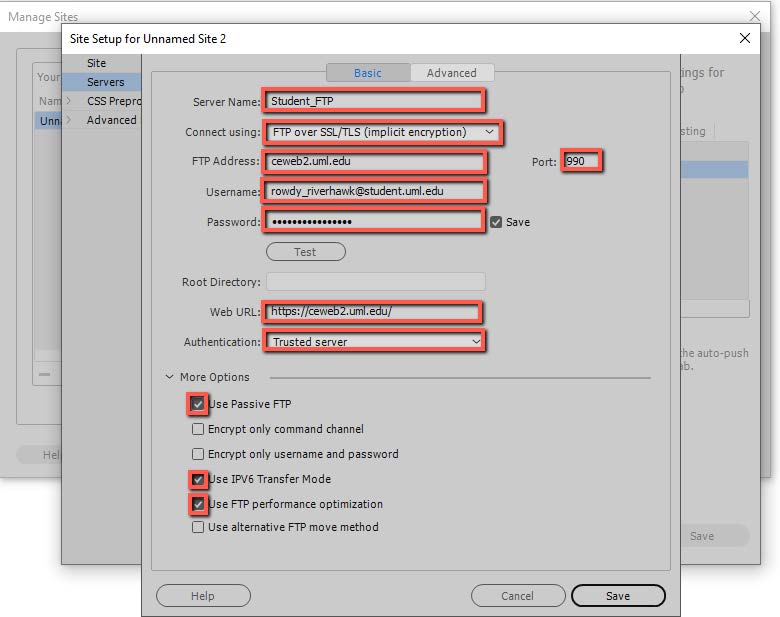Click the Password field
This screenshot has width=780, height=617.
[374, 221]
